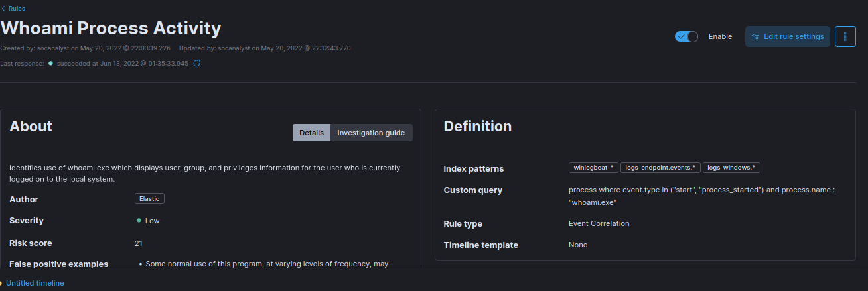The image size is (868, 291).
Task: Click the rule description paragraph
Action: click(205, 173)
